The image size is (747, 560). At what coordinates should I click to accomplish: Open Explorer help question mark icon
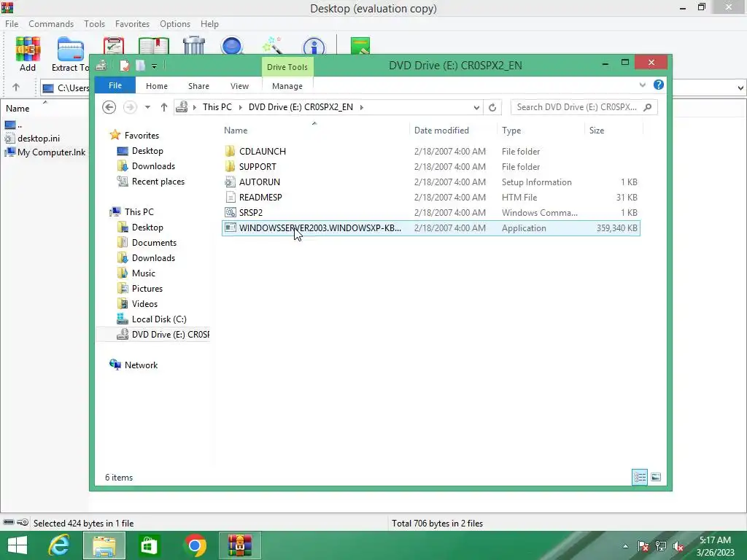659,85
